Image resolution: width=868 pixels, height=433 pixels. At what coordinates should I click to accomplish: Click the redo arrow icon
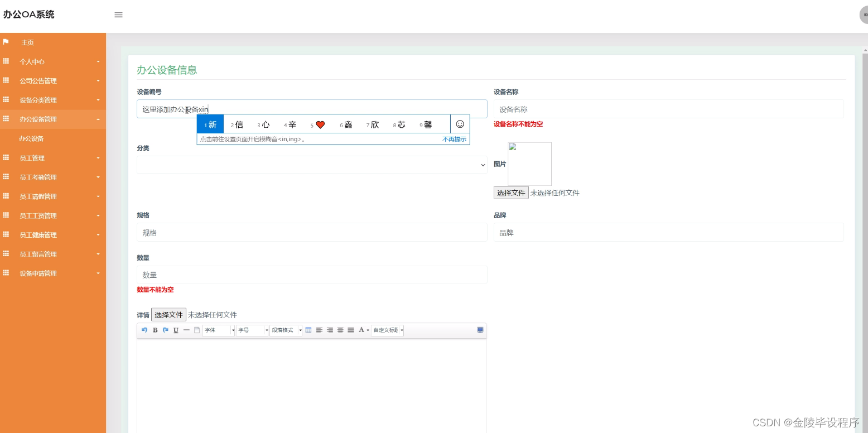[x=165, y=330]
